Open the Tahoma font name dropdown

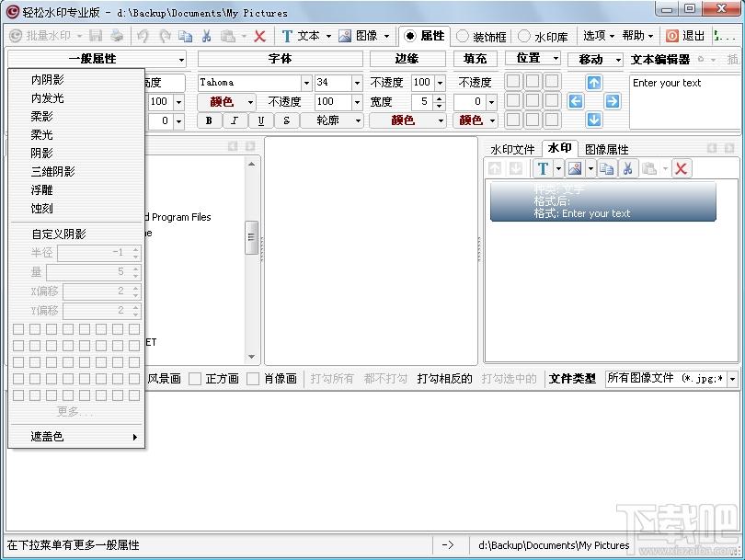(x=306, y=83)
